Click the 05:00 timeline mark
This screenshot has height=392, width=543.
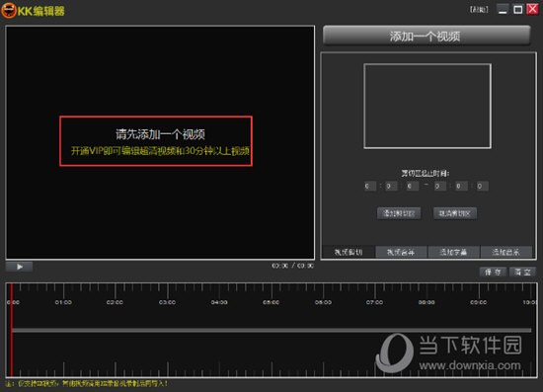click(271, 302)
